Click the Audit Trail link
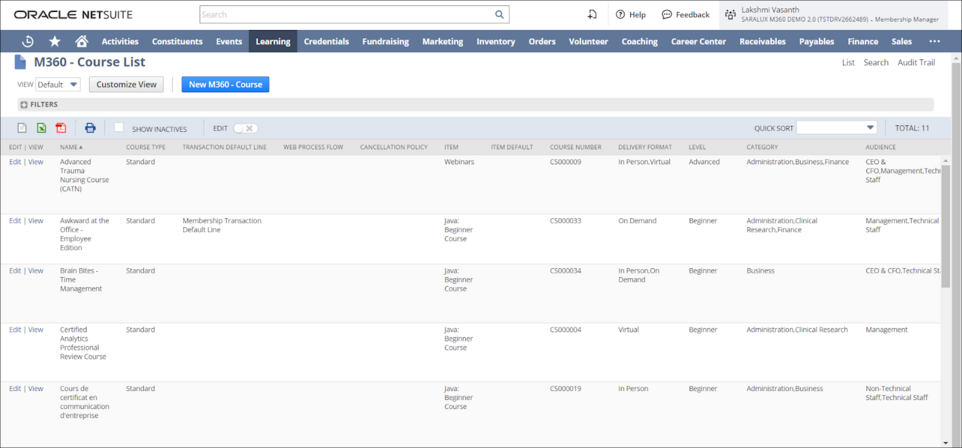 point(916,62)
